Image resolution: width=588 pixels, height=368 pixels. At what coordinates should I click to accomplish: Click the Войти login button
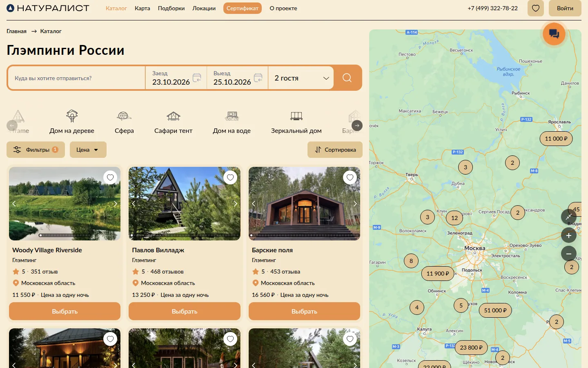click(565, 8)
